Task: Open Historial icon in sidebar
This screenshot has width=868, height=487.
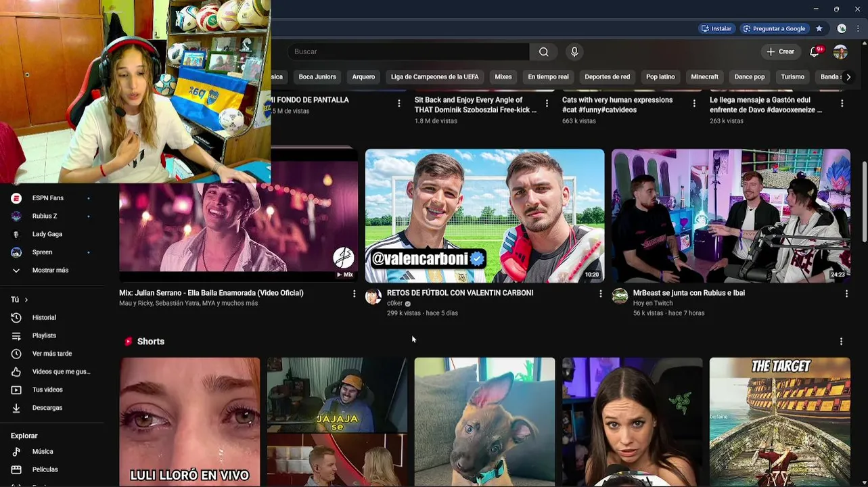Action: (16, 318)
